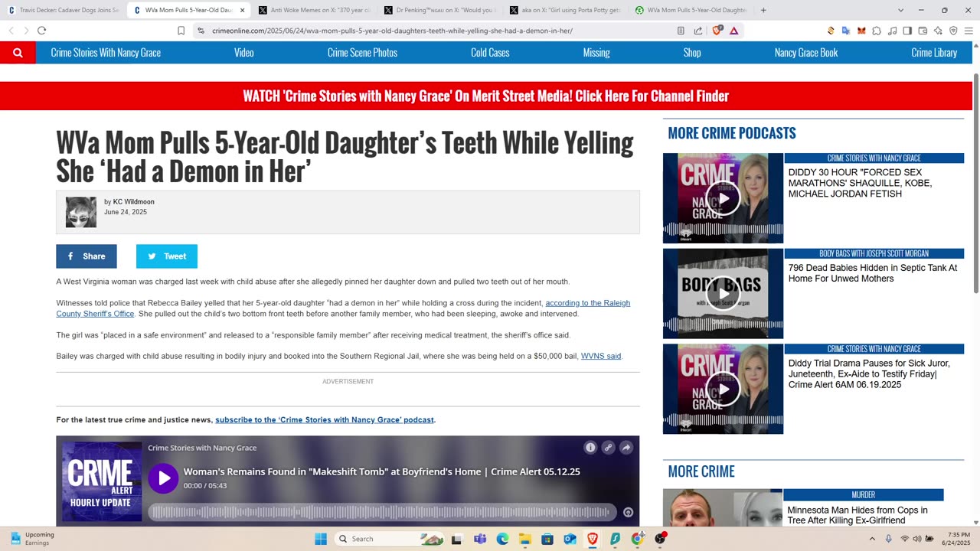This screenshot has height=551, width=980.
Task: Show hidden system tray icons
Action: (x=872, y=539)
